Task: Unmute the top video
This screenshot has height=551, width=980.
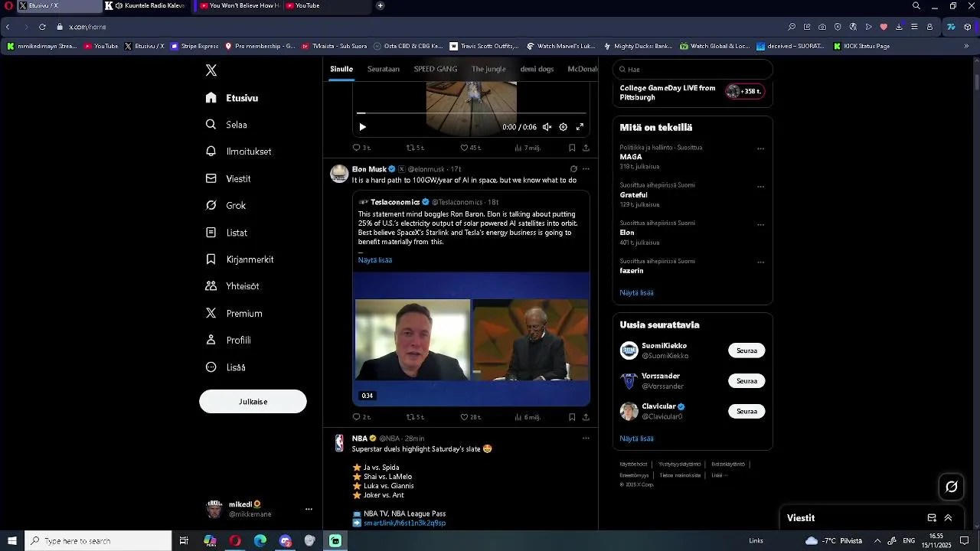Action: point(547,127)
